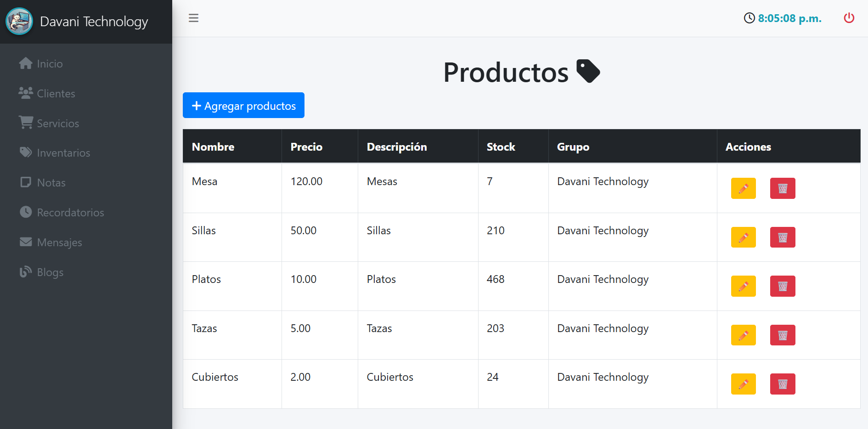Select the Notas icon in the sidebar
Image resolution: width=868 pixels, height=429 pixels.
click(26, 182)
